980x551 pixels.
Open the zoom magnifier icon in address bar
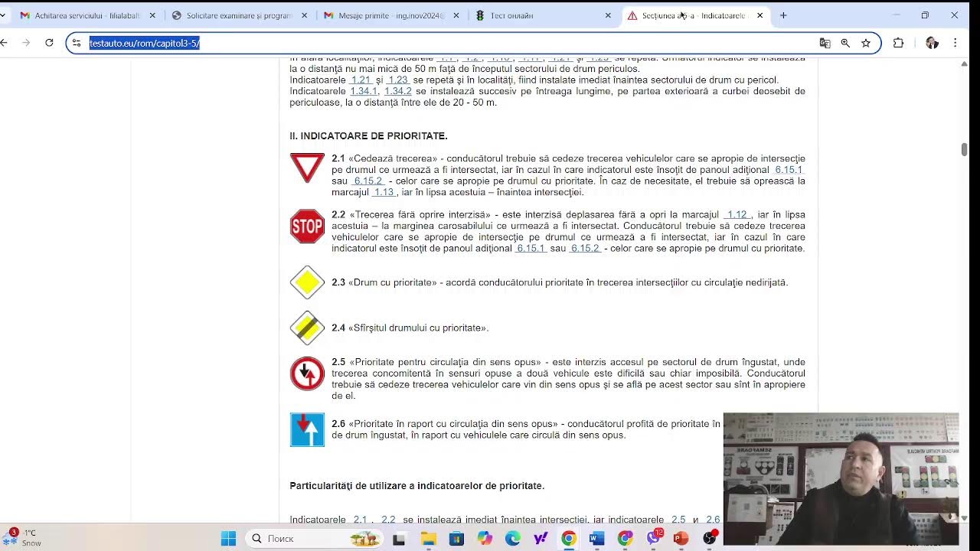[845, 43]
